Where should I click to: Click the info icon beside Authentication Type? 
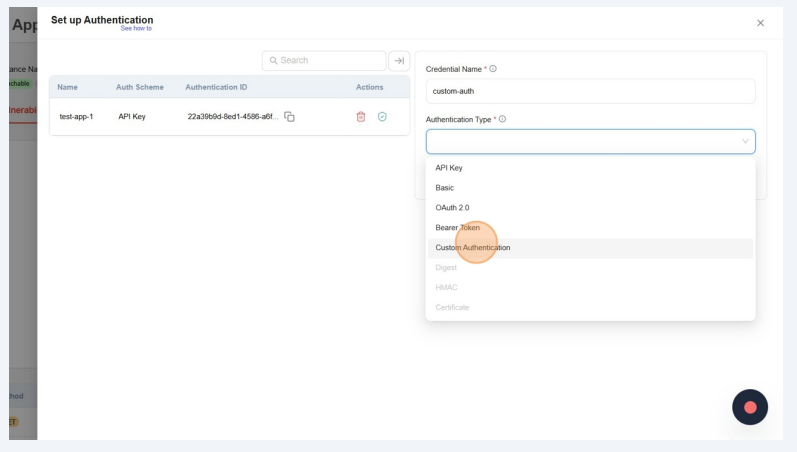[502, 119]
